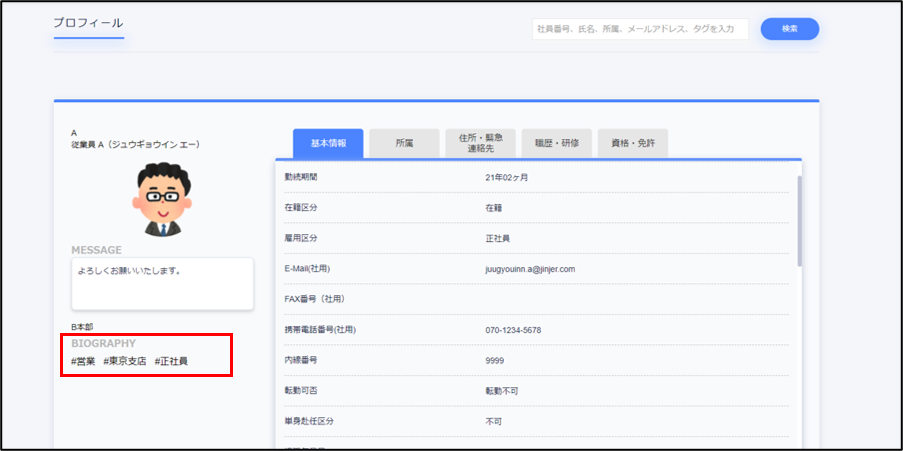
Task: Click the #営業 tag
Action: [83, 361]
